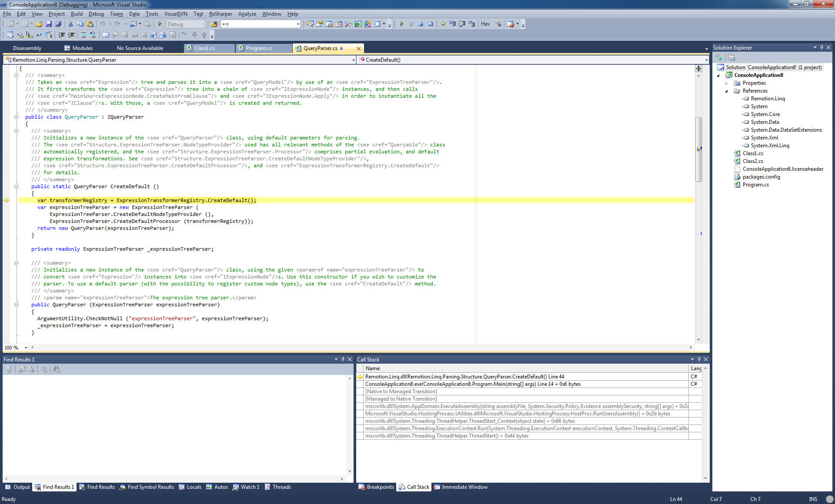
Task: Click the Decrease Indent icon
Action: click(x=62, y=35)
